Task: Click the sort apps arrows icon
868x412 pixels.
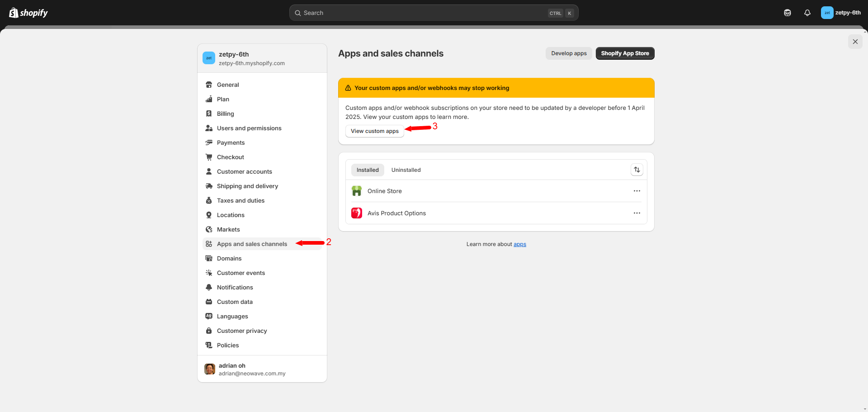Action: (637, 170)
